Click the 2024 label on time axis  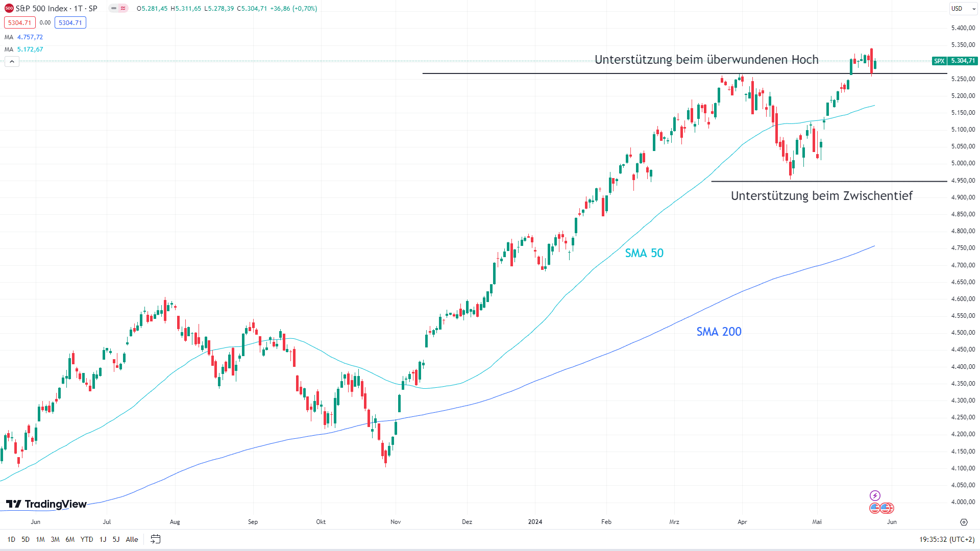(535, 522)
